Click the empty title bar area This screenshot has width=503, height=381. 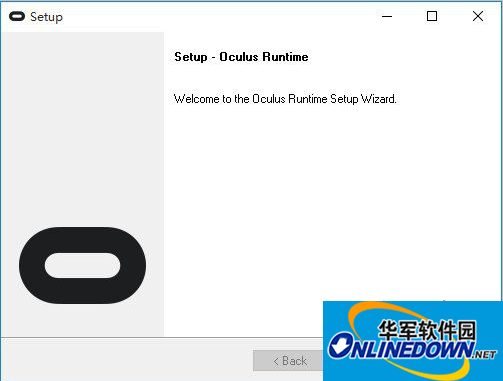(x=217, y=16)
